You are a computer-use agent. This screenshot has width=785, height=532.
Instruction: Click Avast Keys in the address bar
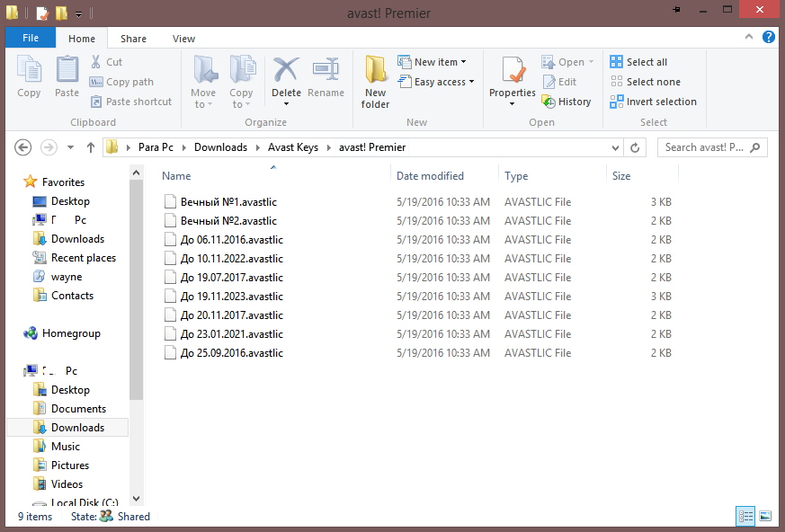coord(293,147)
